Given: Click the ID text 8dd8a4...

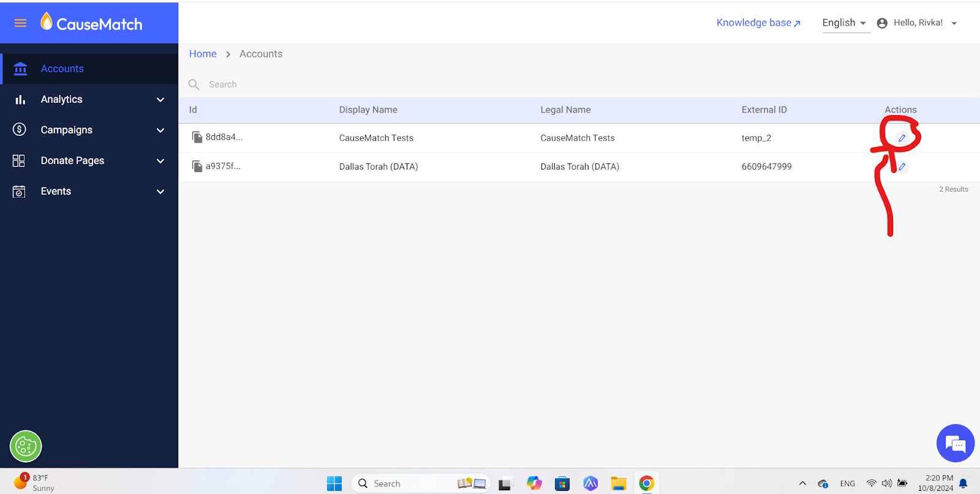Looking at the screenshot, I should point(224,137).
